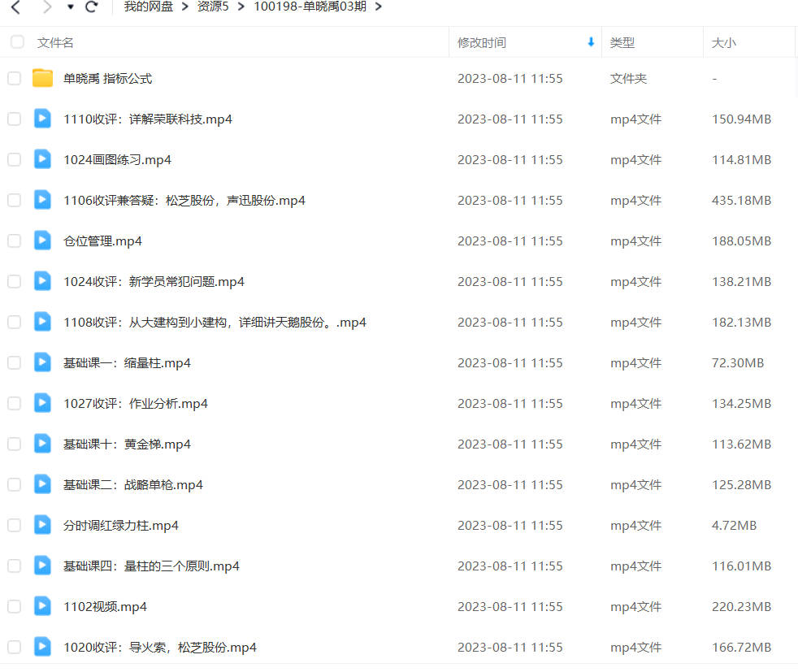This screenshot has width=798, height=672.
Task: Expand chevron after 资源5 breadcrumb
Action: [241, 7]
